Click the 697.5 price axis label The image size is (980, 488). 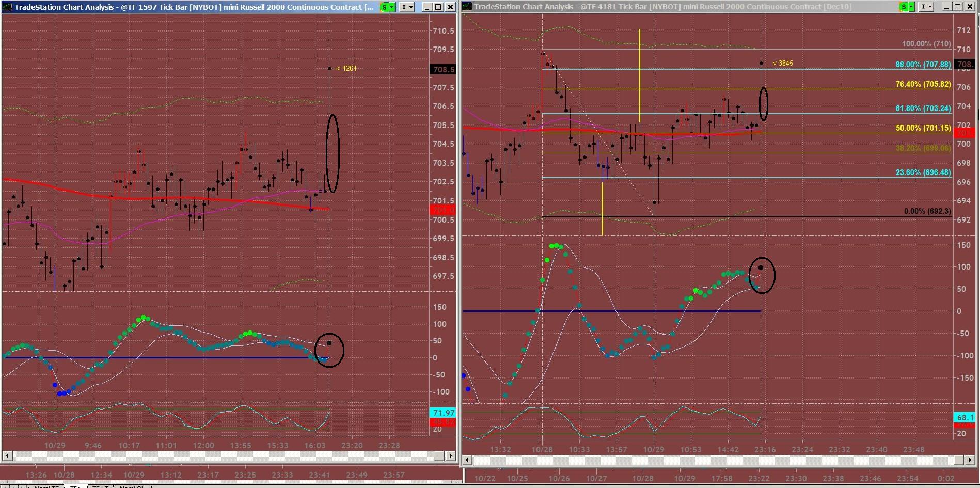pyautogui.click(x=444, y=276)
